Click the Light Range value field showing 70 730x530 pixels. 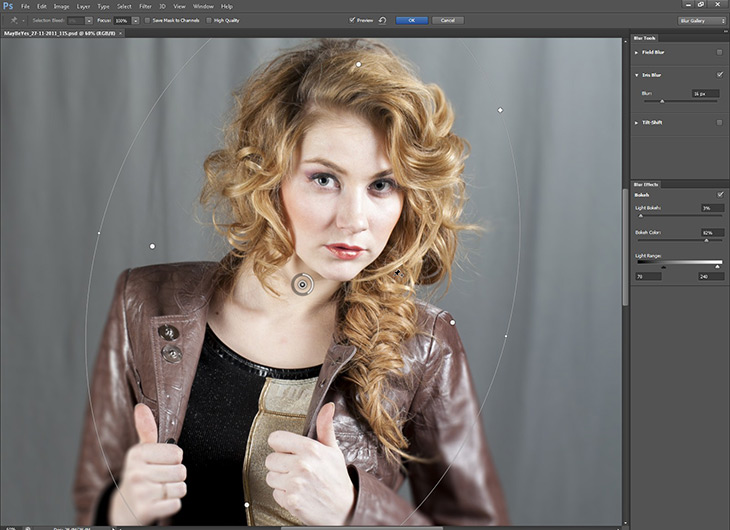[648, 277]
